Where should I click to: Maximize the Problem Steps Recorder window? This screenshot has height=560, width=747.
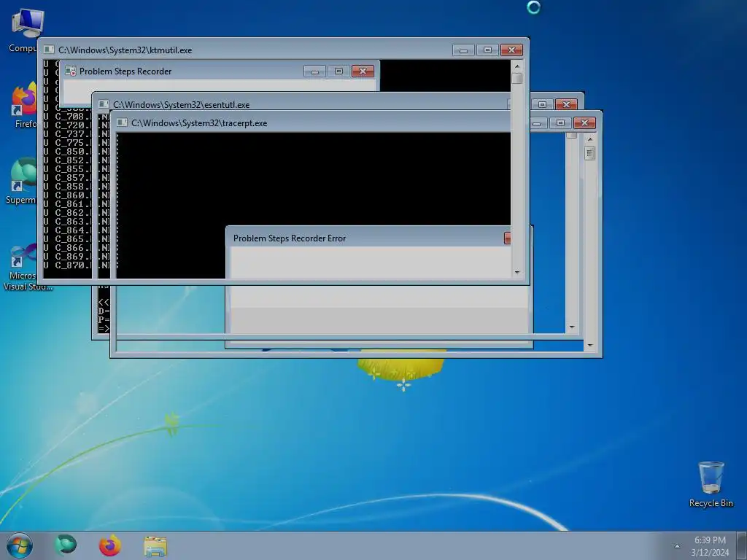[338, 71]
